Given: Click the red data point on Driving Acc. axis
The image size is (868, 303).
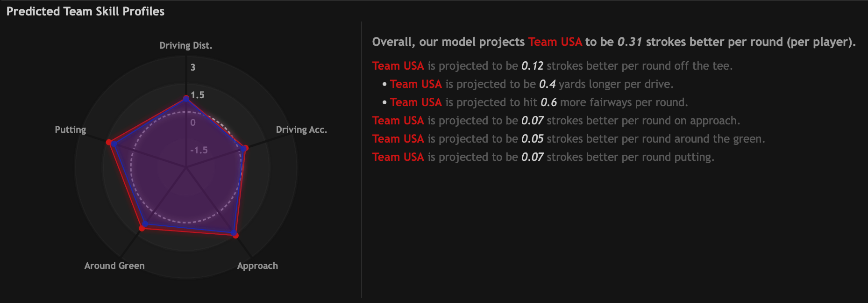Looking at the screenshot, I should tap(246, 148).
